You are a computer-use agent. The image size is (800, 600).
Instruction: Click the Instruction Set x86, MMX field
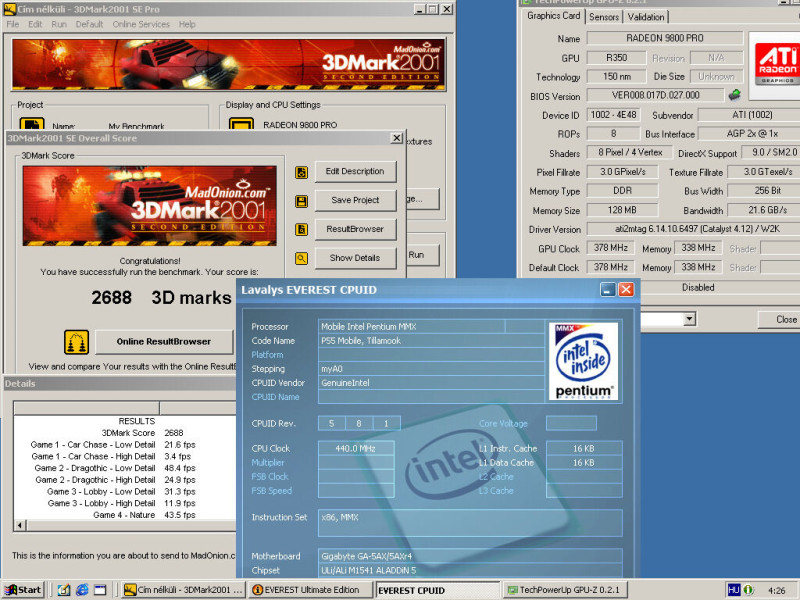click(470, 523)
